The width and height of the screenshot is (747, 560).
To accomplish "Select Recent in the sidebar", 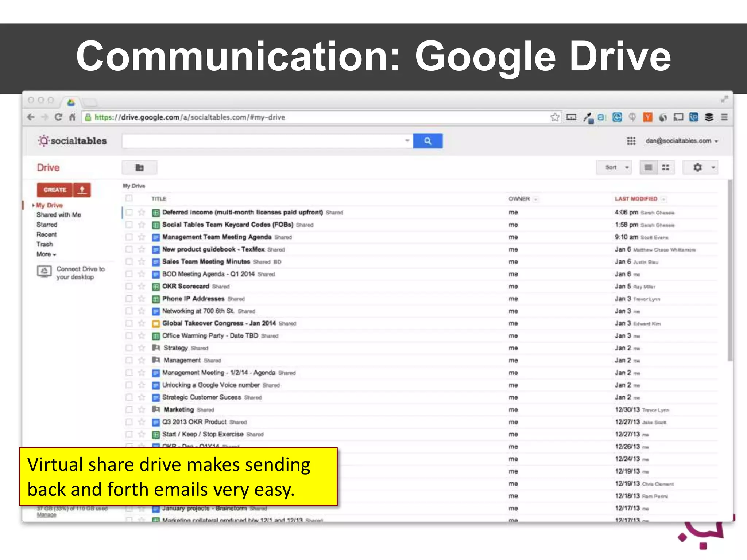I will 46,235.
